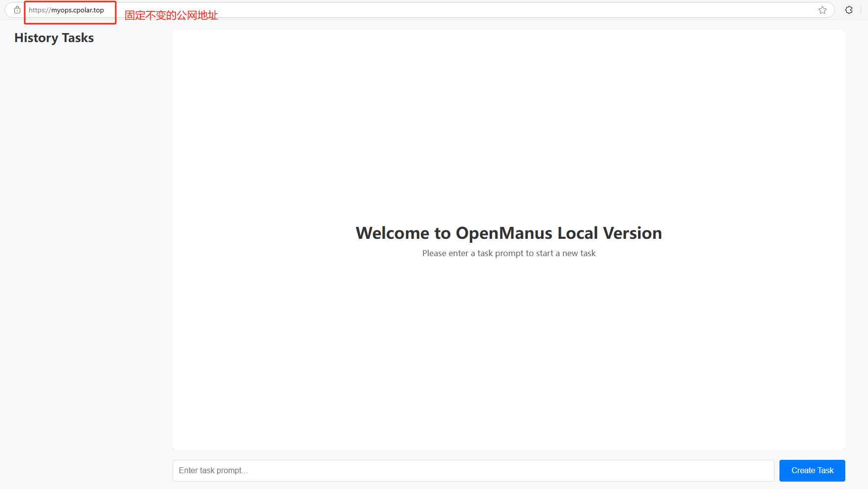Click the address bar URL myops.cpolar.top
Image resolution: width=868 pixels, height=489 pixels.
point(66,10)
